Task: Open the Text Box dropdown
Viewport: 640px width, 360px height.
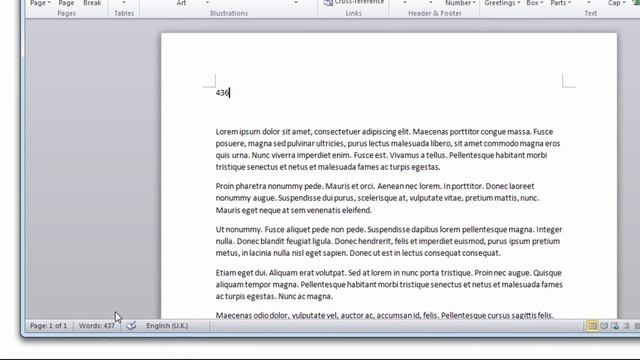Action: (x=535, y=3)
